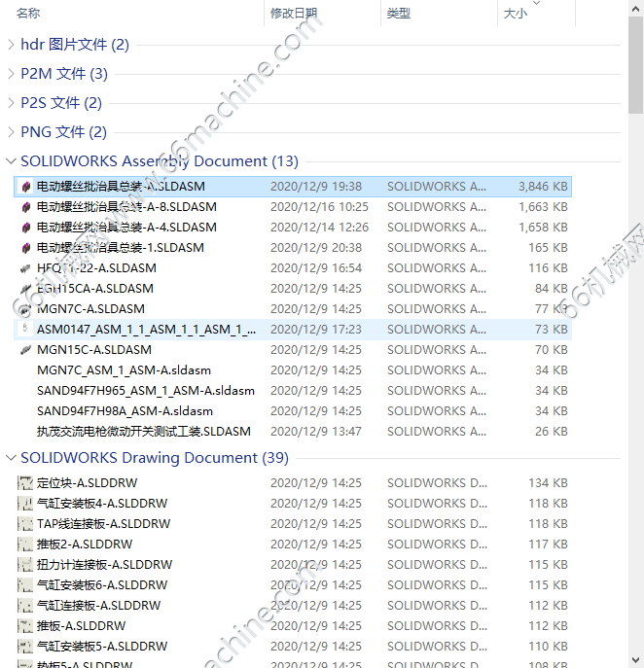This screenshot has width=644, height=668.
Task: Click the icon of 电动螺丝批治具总装-A-4.SLDASM
Action: tap(26, 228)
